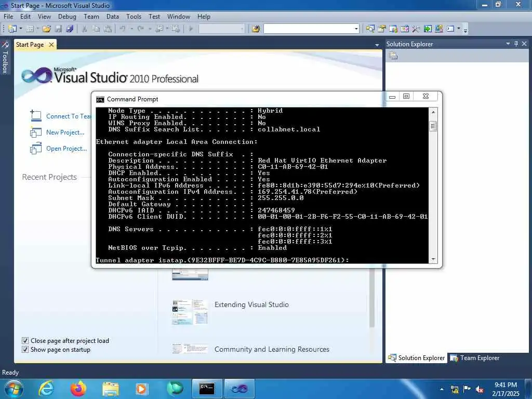Switch to the Team Explorer tab
The height and width of the screenshot is (399, 532).
coord(475,358)
